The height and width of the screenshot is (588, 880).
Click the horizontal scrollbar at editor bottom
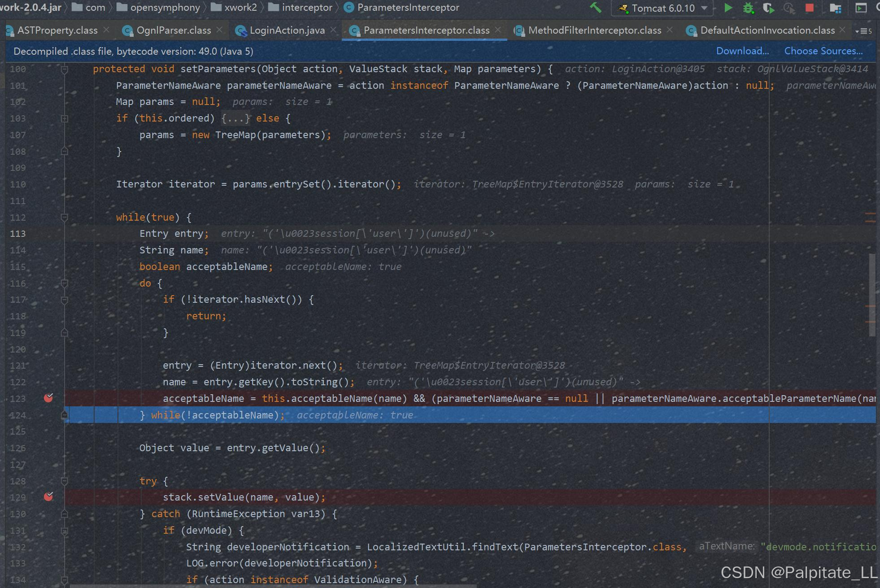[274, 586]
